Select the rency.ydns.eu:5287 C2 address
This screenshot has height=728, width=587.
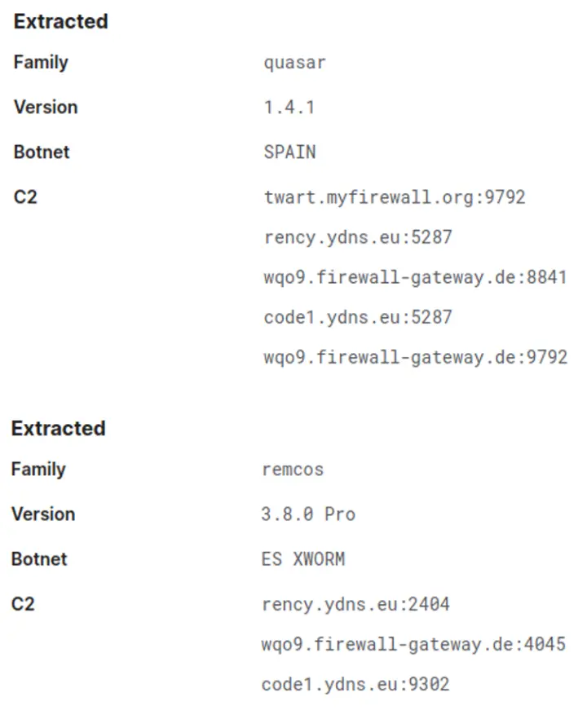[358, 237]
